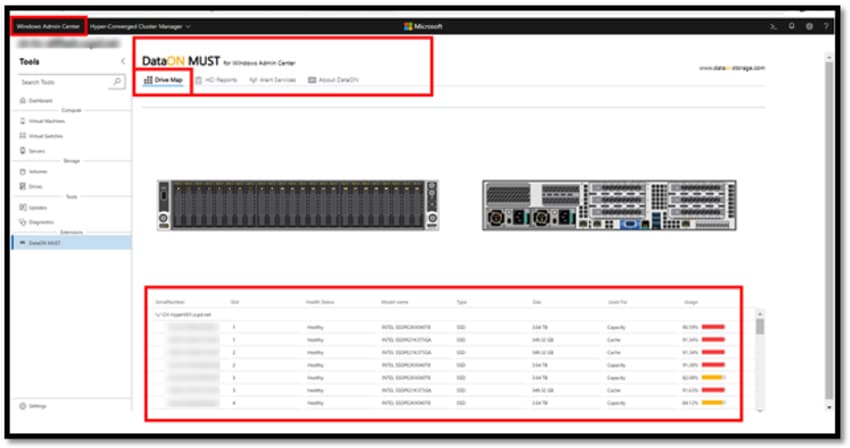The width and height of the screenshot is (850, 448).
Task: Open Dashboard in the Tools list
Action: [36, 100]
